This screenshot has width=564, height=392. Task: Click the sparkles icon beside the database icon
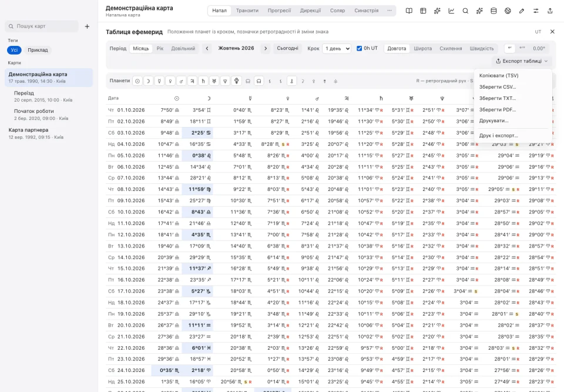tap(479, 11)
